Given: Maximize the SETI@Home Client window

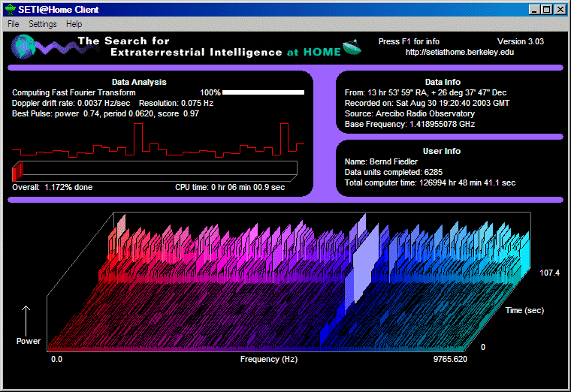Looking at the screenshot, I should click(x=547, y=10).
